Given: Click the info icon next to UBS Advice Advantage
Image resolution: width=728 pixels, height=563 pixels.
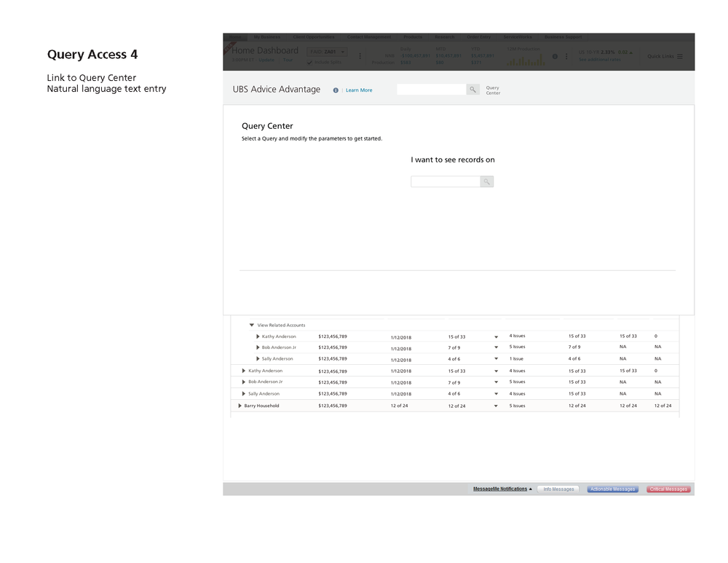Looking at the screenshot, I should click(x=336, y=90).
